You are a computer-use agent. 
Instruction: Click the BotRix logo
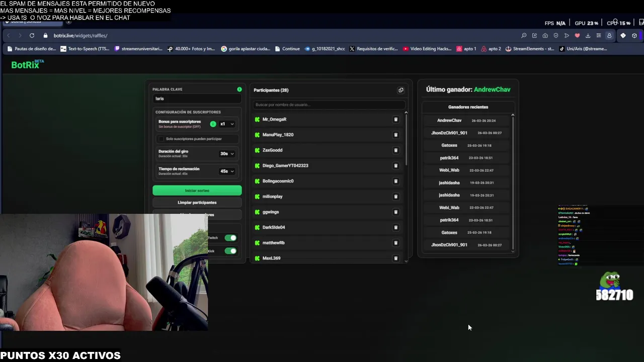tap(28, 64)
